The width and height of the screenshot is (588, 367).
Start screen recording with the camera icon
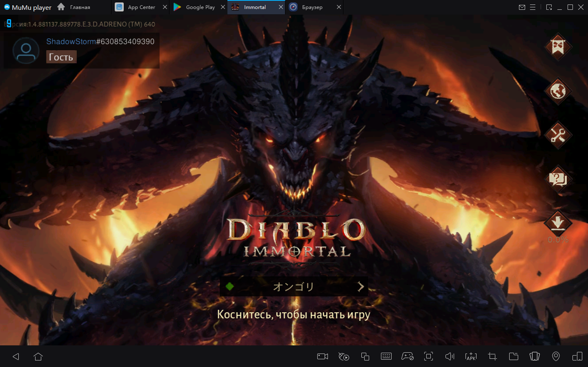click(x=323, y=356)
